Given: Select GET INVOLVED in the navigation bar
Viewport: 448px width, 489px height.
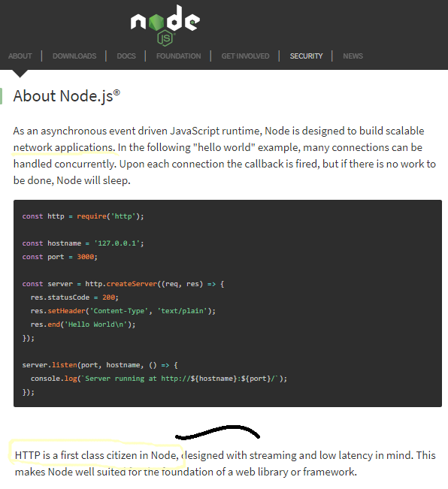Looking at the screenshot, I should pyautogui.click(x=245, y=56).
